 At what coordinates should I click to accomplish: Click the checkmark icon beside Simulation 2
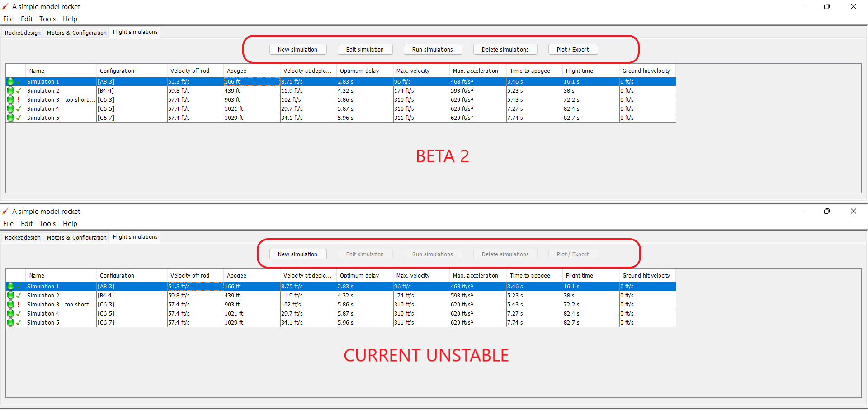tap(18, 90)
